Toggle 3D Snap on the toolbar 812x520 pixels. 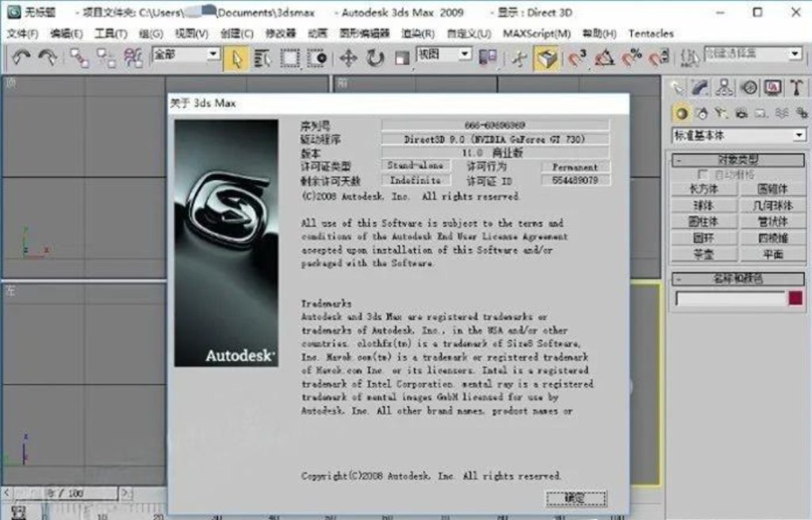577,55
